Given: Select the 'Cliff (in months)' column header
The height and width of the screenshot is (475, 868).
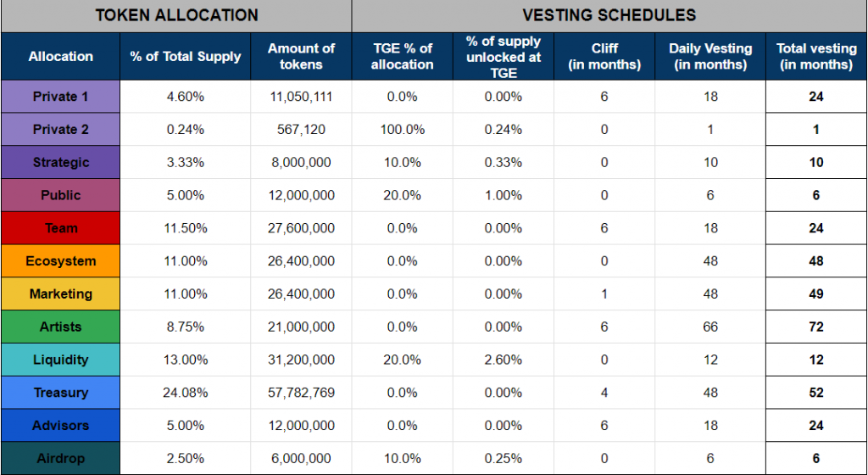Looking at the screenshot, I should click(x=604, y=57).
